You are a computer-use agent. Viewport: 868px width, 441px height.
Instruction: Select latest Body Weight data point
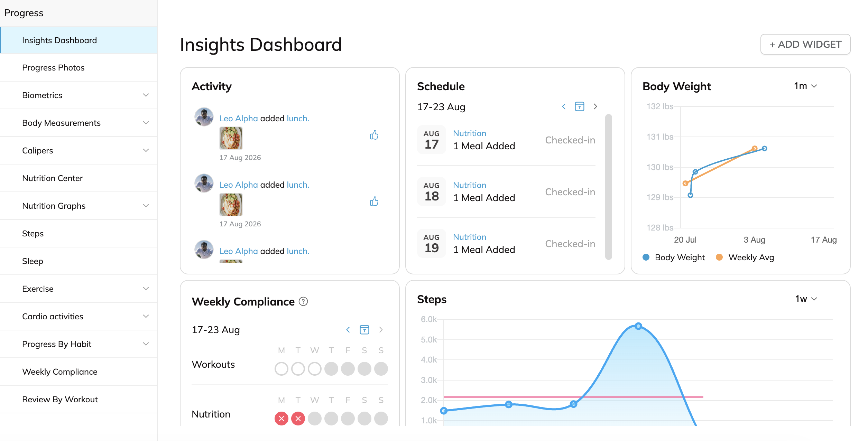pos(765,149)
